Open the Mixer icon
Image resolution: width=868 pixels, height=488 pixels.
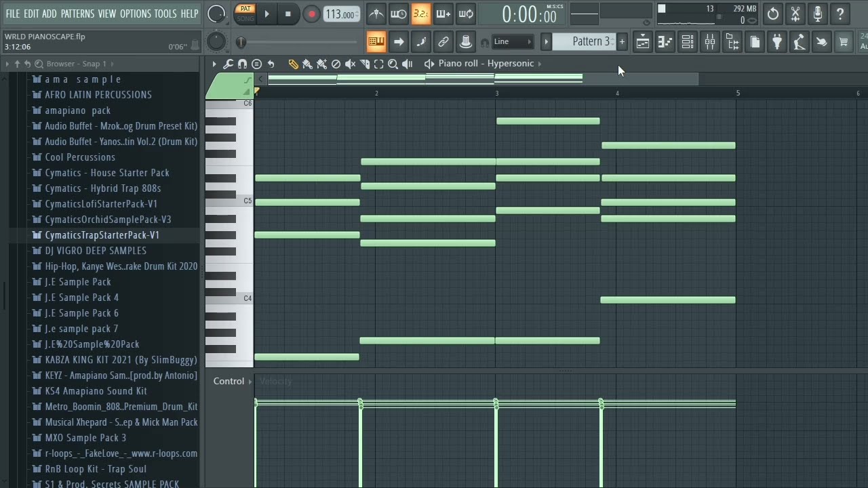coord(710,42)
